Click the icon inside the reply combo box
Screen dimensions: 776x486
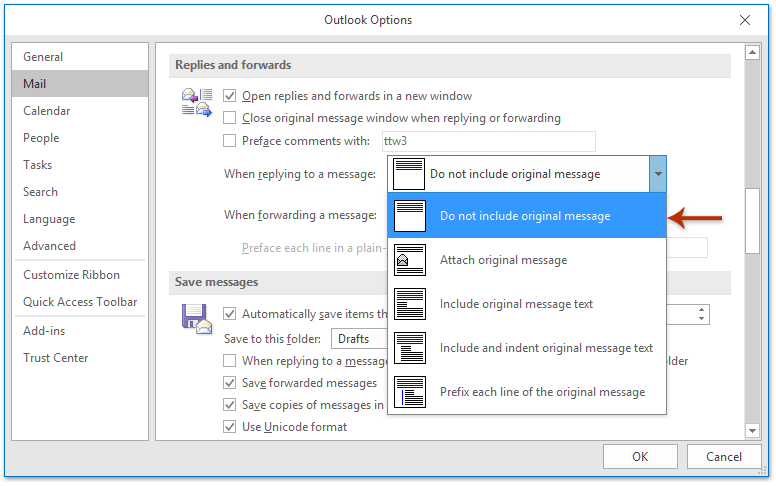[x=410, y=174]
